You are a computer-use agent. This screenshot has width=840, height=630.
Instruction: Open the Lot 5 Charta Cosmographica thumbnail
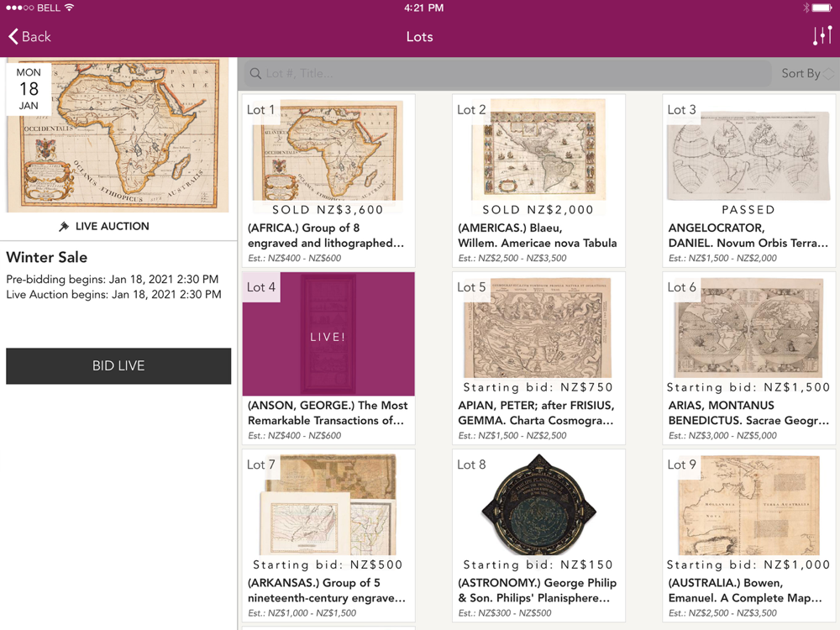[x=538, y=328]
